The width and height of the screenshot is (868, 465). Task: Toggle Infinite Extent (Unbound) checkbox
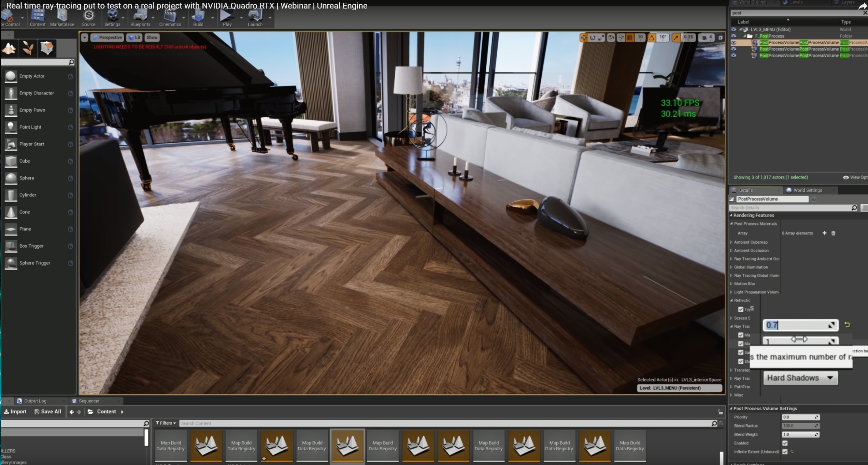(x=785, y=452)
